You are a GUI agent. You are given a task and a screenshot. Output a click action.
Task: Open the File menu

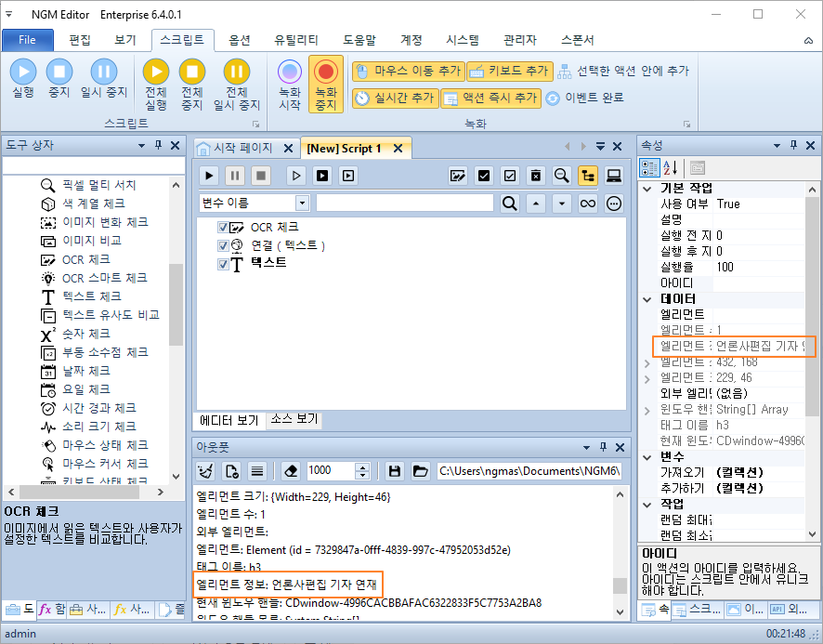click(27, 40)
